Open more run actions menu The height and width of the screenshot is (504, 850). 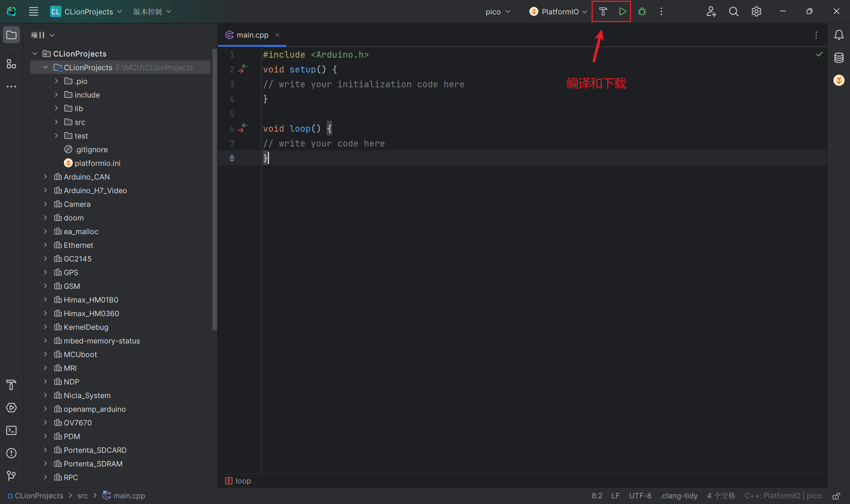click(661, 11)
